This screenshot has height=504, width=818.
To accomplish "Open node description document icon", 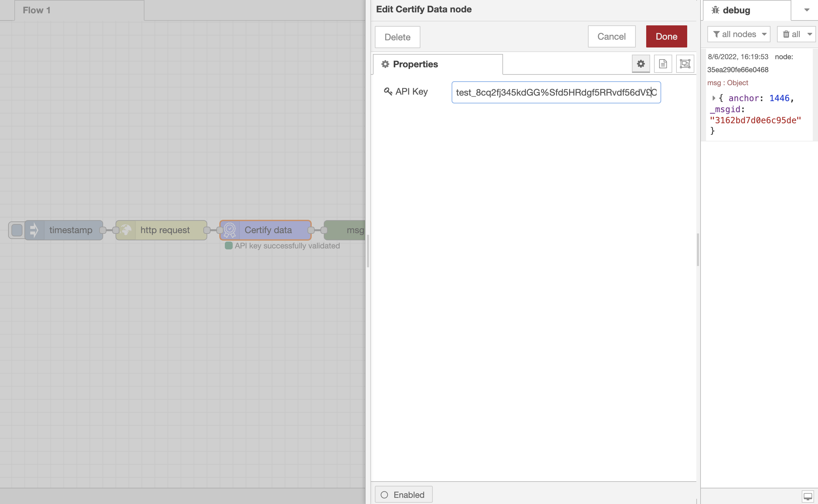I will pos(662,64).
